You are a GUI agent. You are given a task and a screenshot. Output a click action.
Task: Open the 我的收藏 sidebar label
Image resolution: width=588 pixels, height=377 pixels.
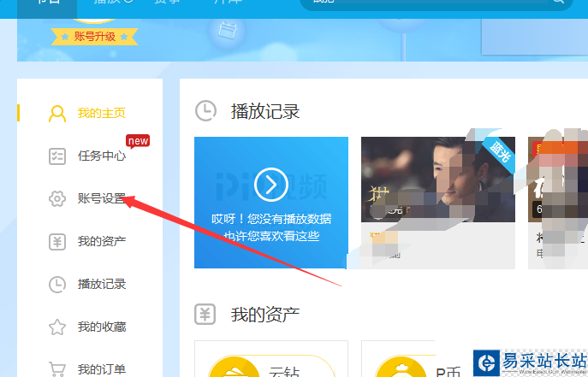[102, 327]
